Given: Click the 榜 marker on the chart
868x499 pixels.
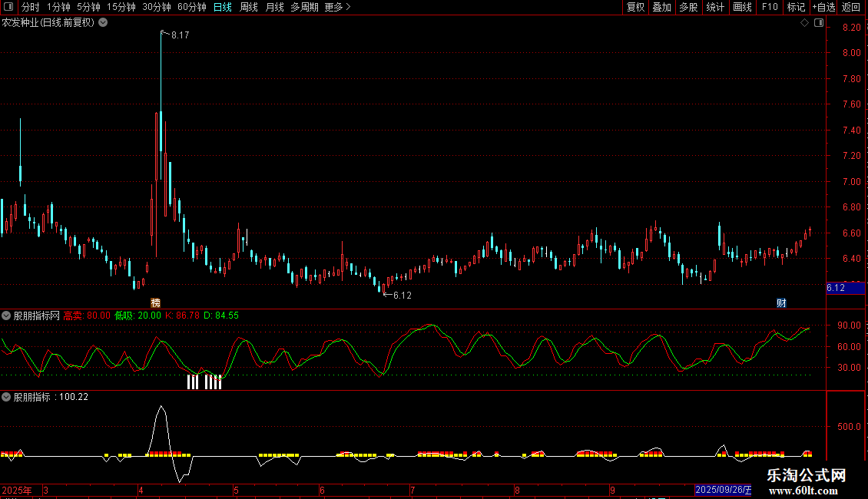Looking at the screenshot, I should [156, 302].
